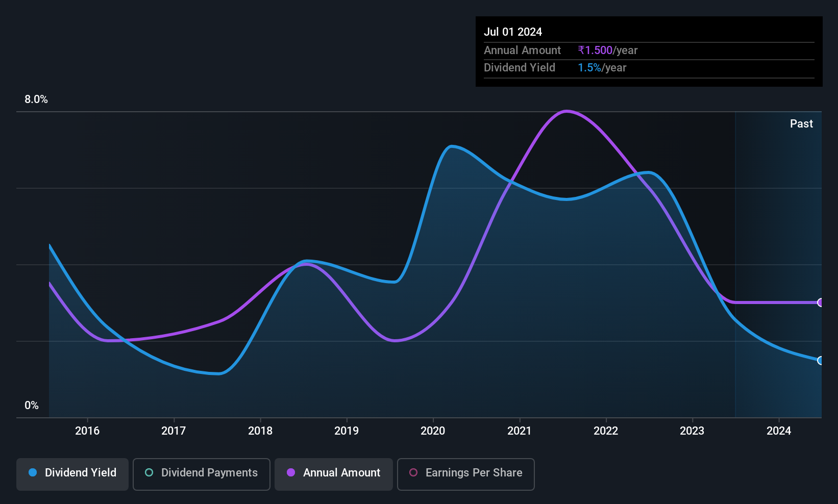Select the blue Dividend Yield end marker
The image size is (838, 504).
coord(821,361)
